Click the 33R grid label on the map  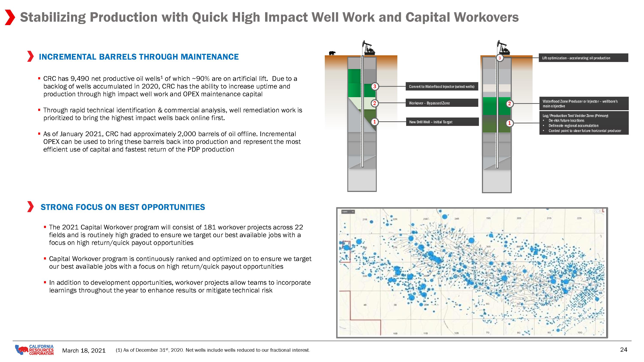tap(365, 276)
